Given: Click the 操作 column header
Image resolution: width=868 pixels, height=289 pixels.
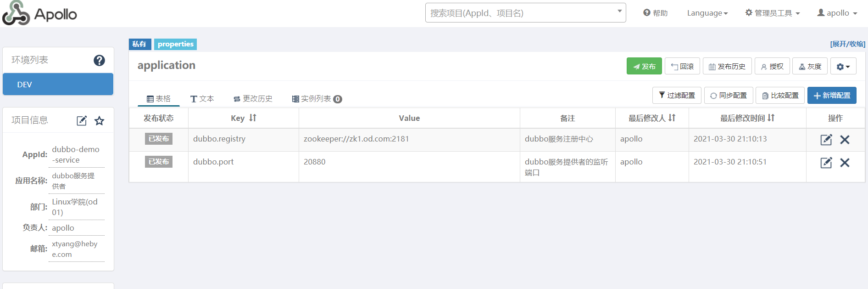Looking at the screenshot, I should coord(835,118).
